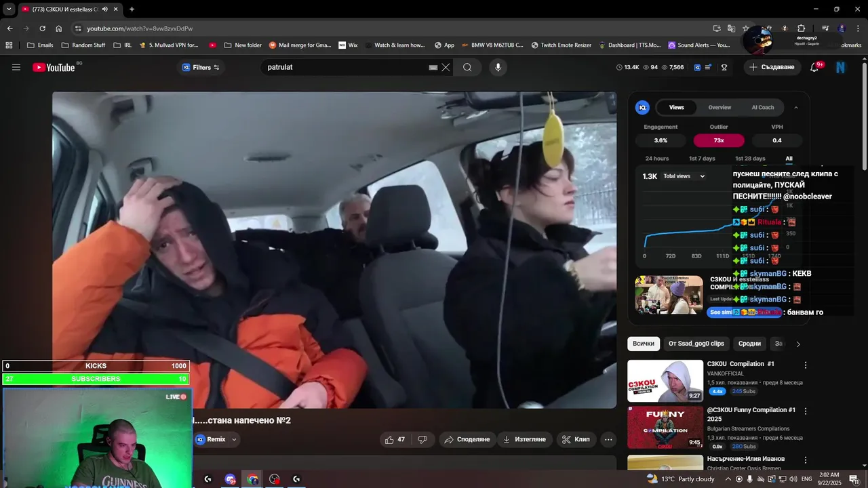Open the browser extensions puzzle icon
Screen dimensions: 868x488
point(801,28)
